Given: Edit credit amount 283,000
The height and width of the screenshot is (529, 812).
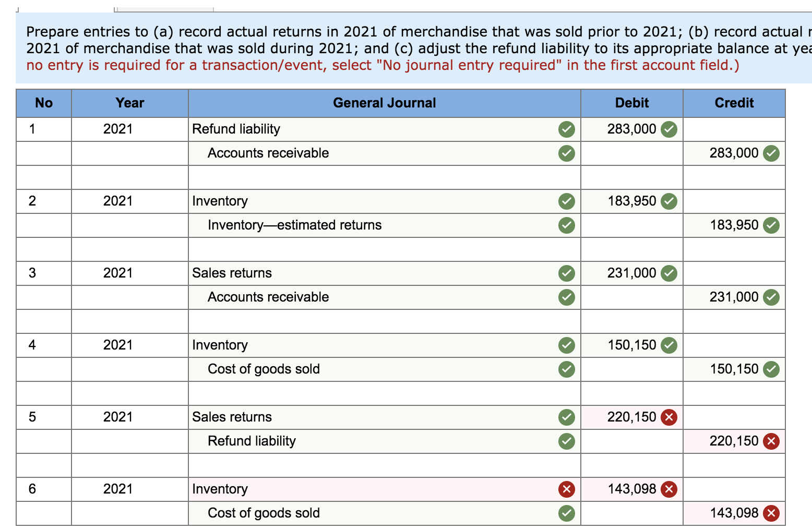Looking at the screenshot, I should 734,153.
